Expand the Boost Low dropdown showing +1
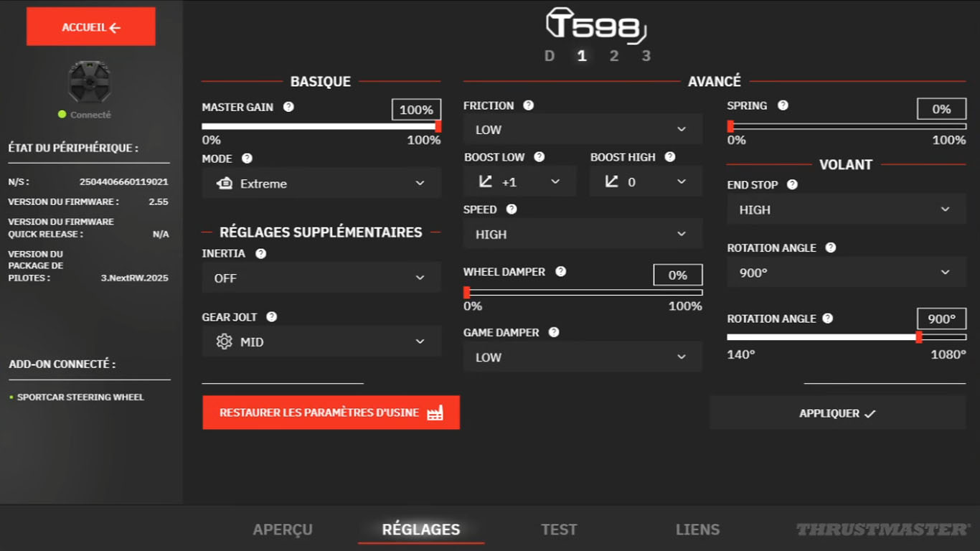The width and height of the screenshot is (980, 551). pos(519,182)
